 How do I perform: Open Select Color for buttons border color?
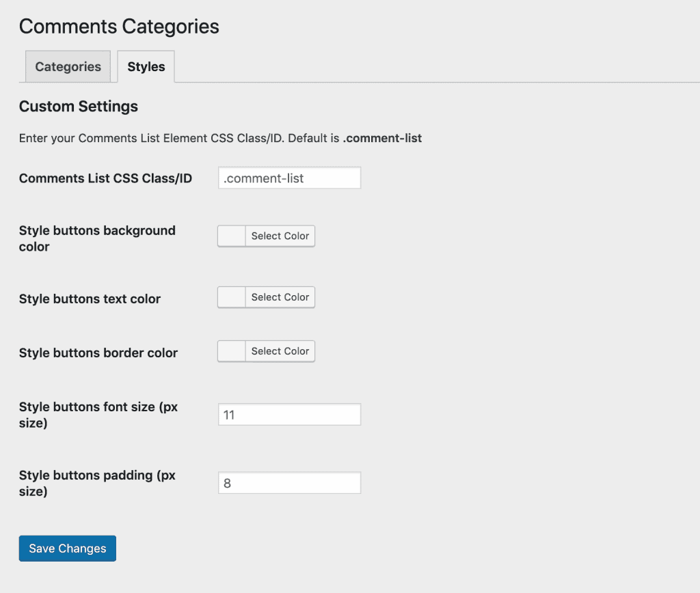click(x=280, y=351)
